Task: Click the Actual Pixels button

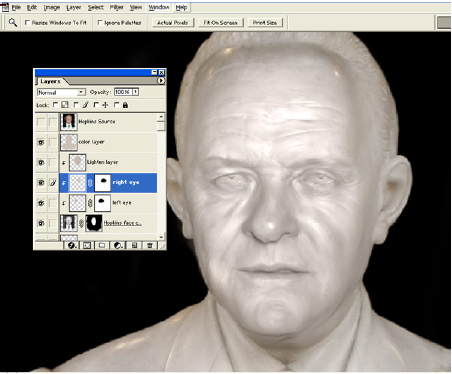Action: [x=172, y=23]
